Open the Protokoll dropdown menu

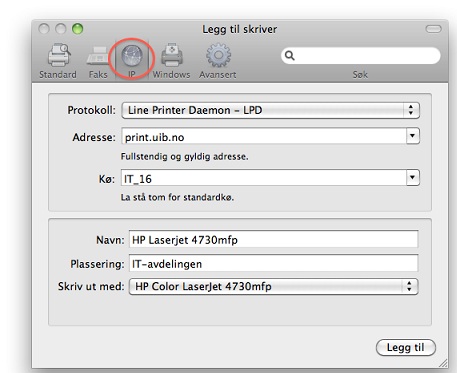[x=270, y=110]
